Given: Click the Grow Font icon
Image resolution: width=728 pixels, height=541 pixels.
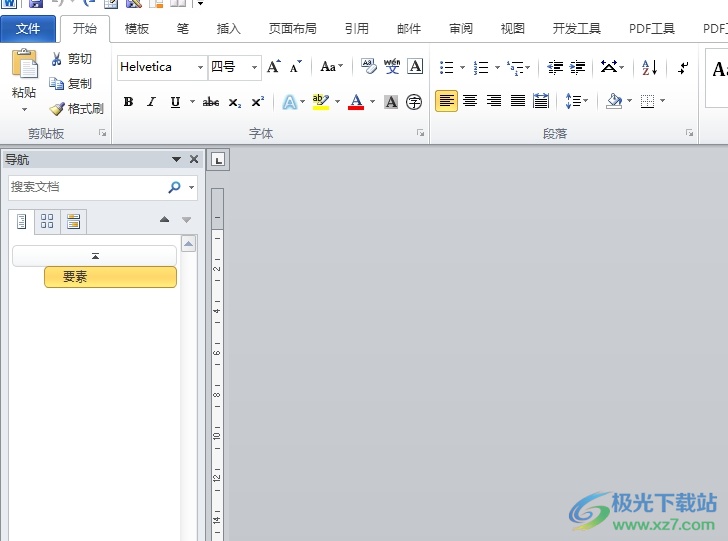Looking at the screenshot, I should 273,67.
